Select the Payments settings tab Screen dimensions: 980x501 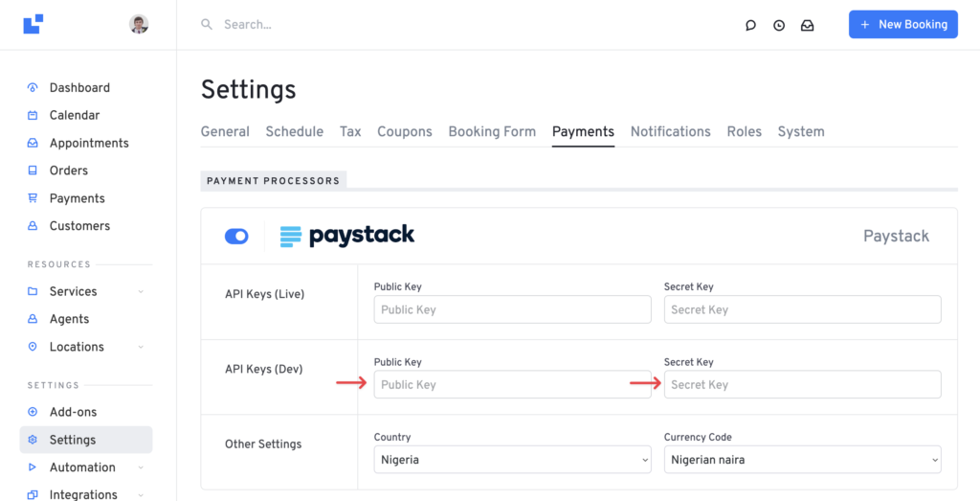point(583,132)
